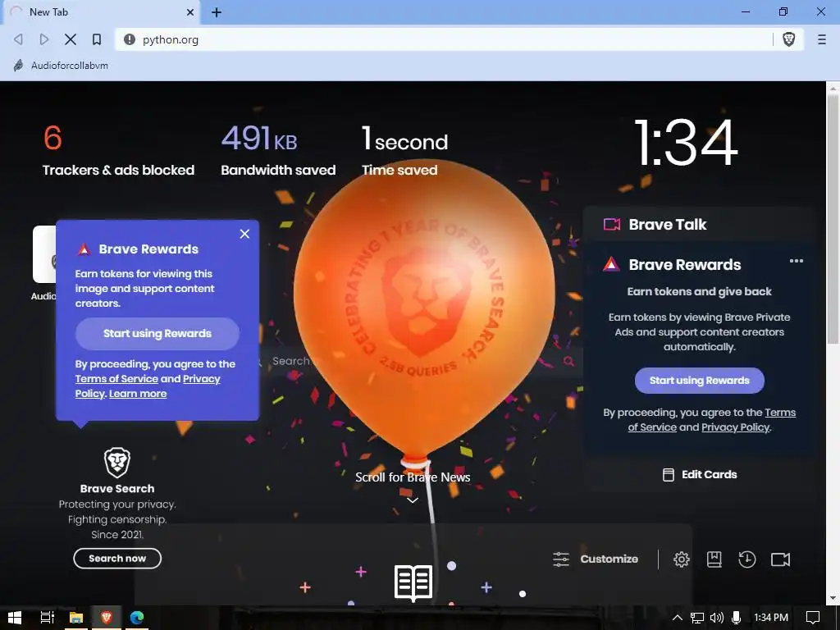The width and height of the screenshot is (840, 630).
Task: Open Task View on the taskbar
Action: tap(47, 618)
